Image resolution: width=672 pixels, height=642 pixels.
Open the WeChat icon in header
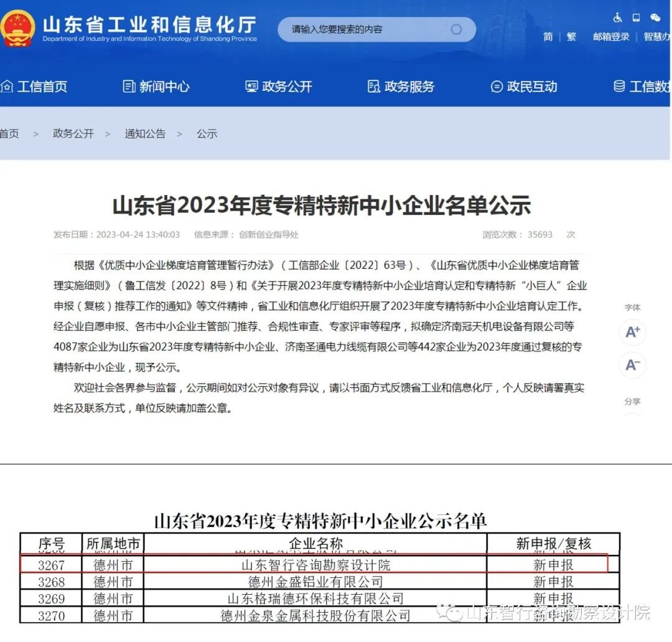tap(655, 17)
